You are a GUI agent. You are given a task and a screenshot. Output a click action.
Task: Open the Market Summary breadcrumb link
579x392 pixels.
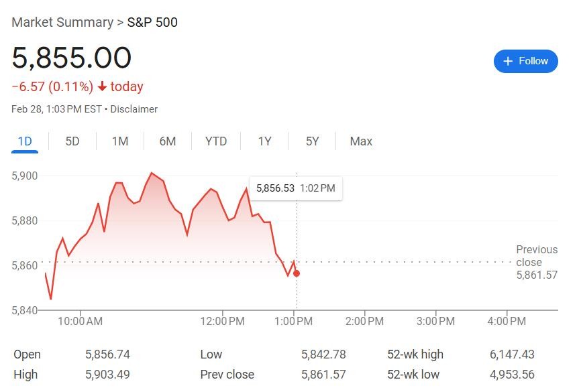(62, 22)
